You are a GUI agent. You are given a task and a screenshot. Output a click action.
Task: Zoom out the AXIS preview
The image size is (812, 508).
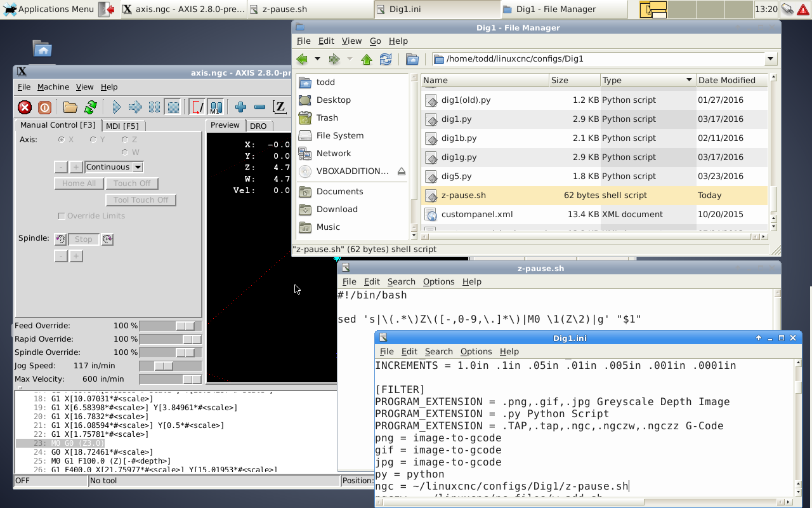(259, 107)
